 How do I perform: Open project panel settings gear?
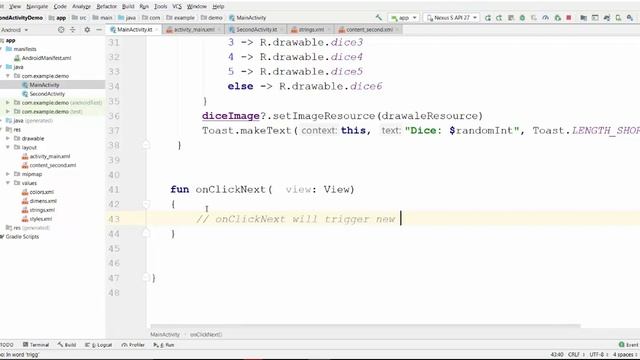87,30
